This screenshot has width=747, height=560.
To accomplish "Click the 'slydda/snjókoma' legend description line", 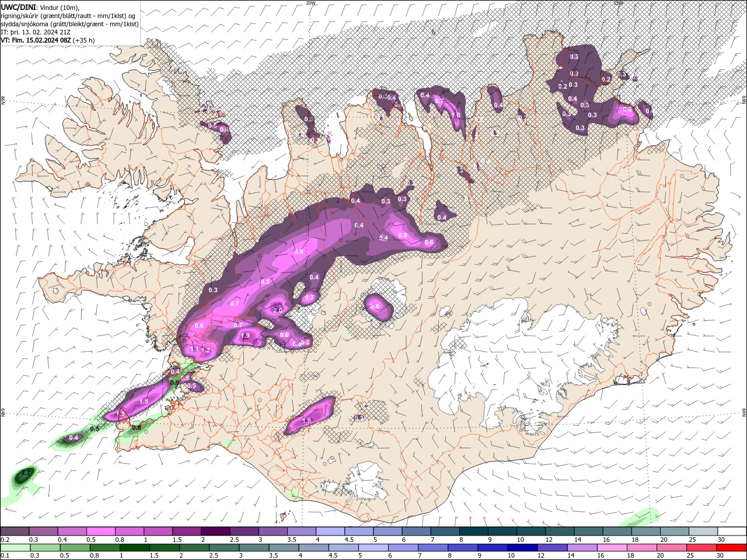I will tap(69, 24).
